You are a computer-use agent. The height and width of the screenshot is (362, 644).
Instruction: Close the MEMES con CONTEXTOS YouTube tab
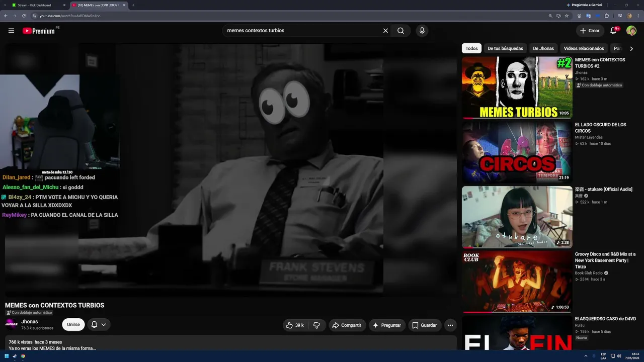(124, 5)
